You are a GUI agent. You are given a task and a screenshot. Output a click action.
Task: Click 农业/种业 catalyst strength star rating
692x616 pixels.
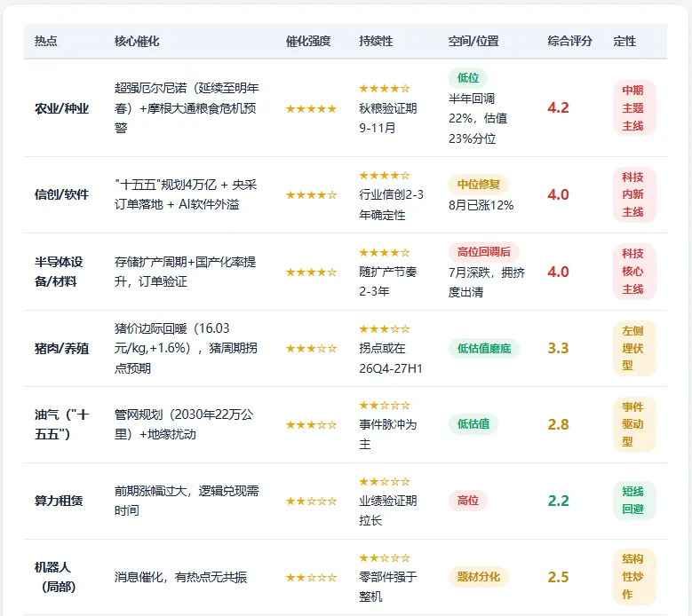pos(311,108)
